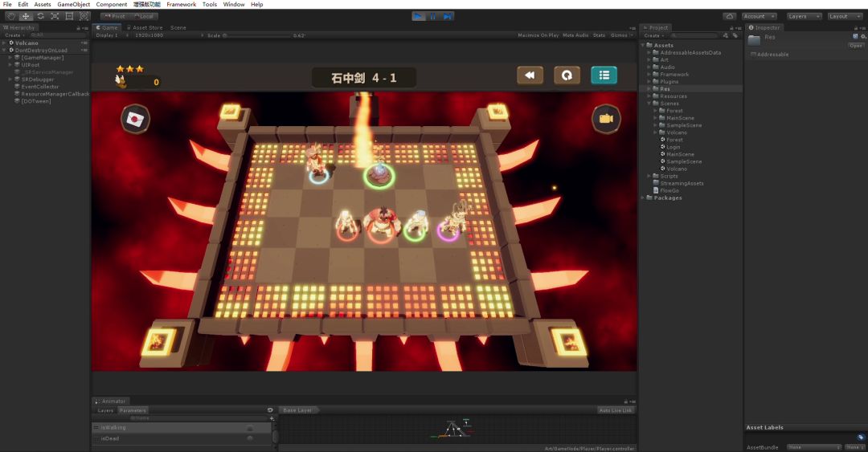Click the Step frame button
Screen dimensions: 868x452
coord(448,16)
